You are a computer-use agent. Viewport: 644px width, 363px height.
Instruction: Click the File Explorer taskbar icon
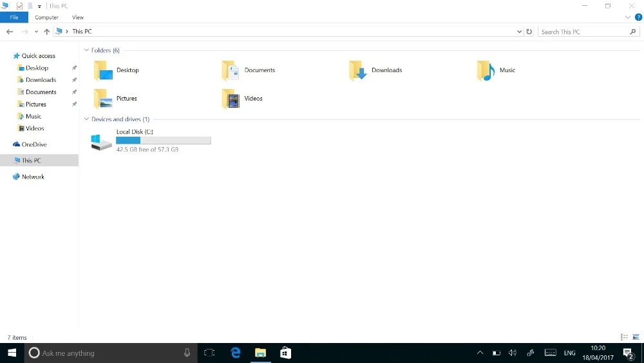[x=260, y=353]
